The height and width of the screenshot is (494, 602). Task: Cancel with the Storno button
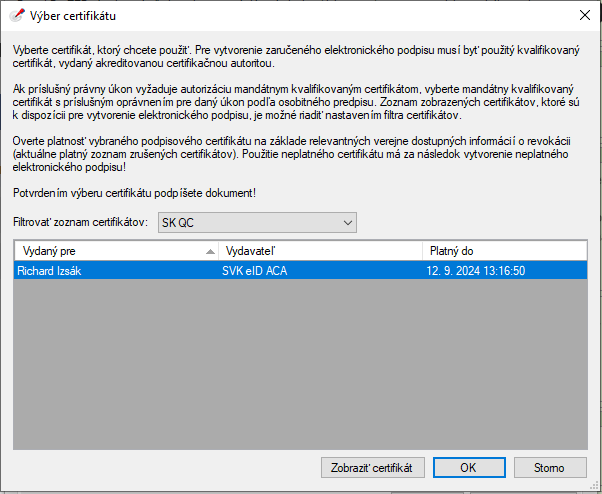(550, 468)
